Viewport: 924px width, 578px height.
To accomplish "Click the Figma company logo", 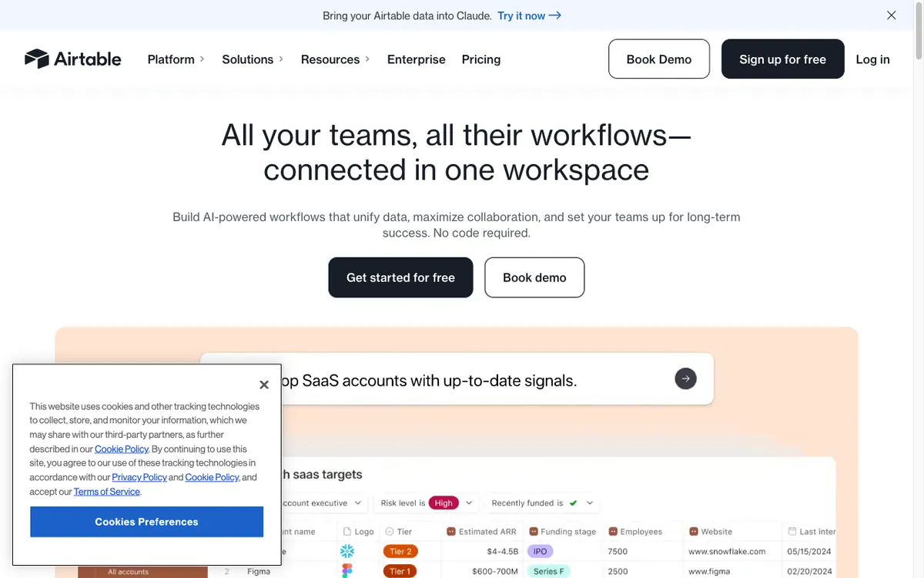I will tap(347, 571).
